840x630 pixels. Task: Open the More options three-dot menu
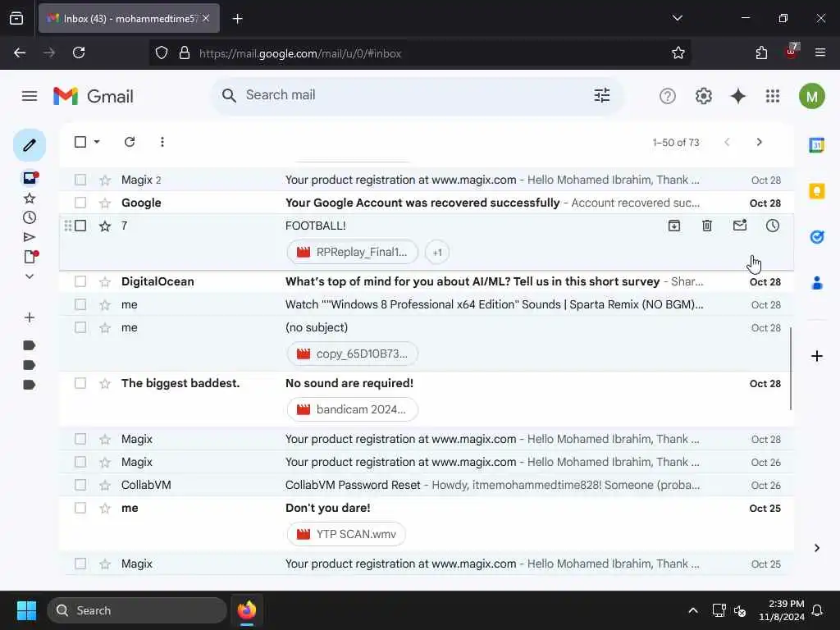tap(162, 142)
